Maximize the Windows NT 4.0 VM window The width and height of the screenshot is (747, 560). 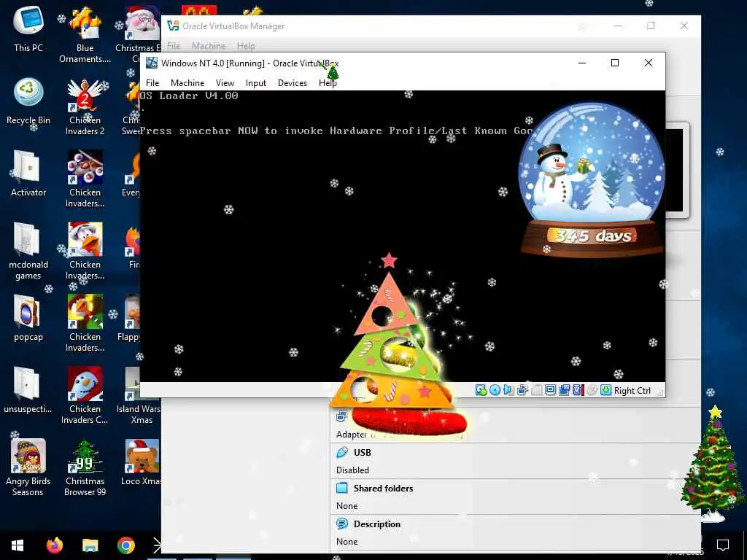pos(615,63)
